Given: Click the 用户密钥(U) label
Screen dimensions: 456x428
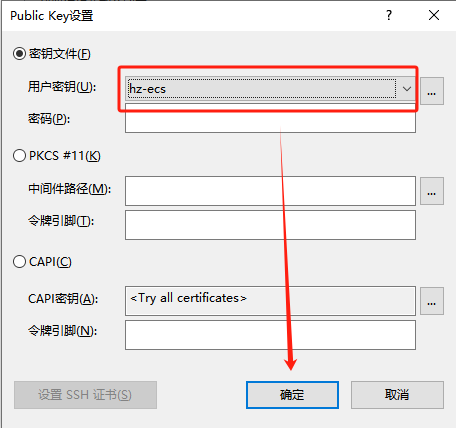Looking at the screenshot, I should pos(62,87).
